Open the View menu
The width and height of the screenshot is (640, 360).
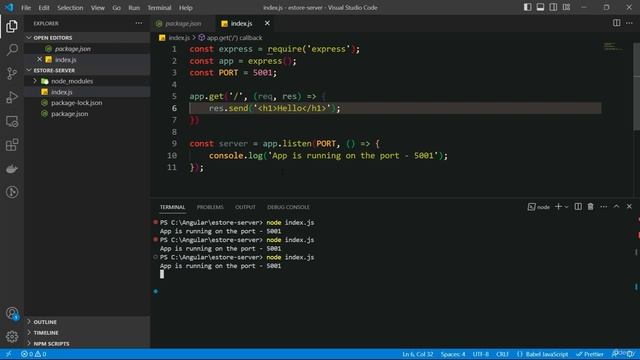click(x=98, y=8)
